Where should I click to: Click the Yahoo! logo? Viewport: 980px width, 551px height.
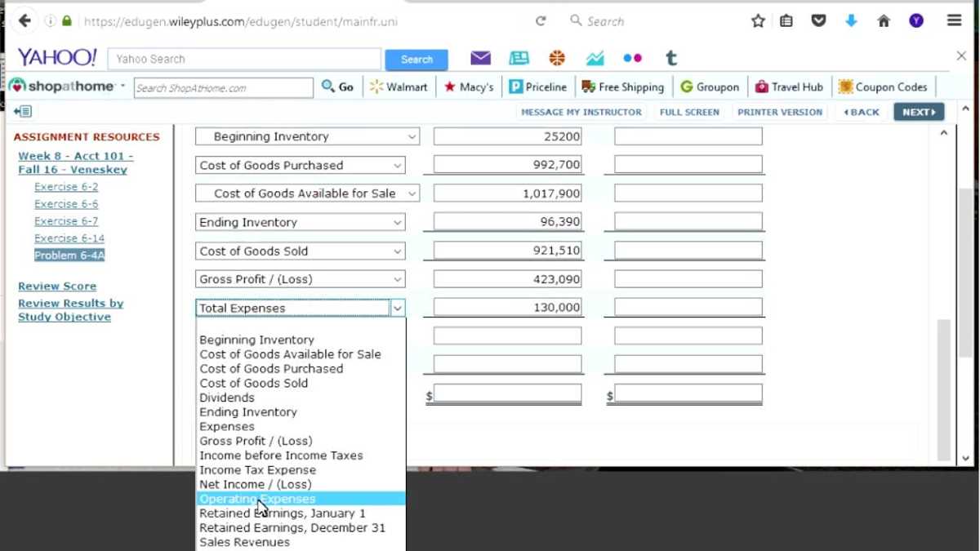[x=57, y=57]
